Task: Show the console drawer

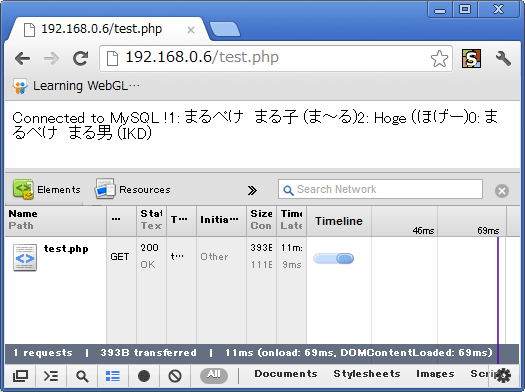Action: [51, 376]
